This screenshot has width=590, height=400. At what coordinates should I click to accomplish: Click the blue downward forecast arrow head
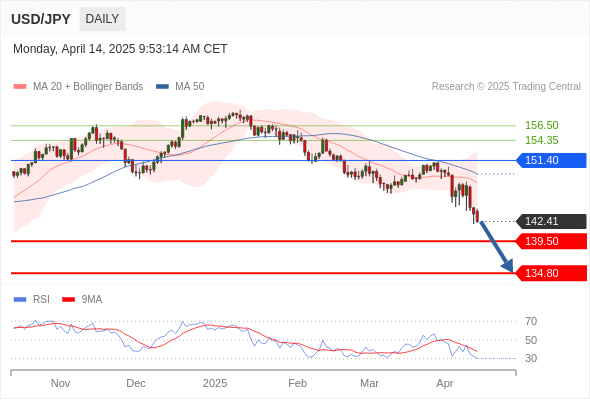coord(508,266)
